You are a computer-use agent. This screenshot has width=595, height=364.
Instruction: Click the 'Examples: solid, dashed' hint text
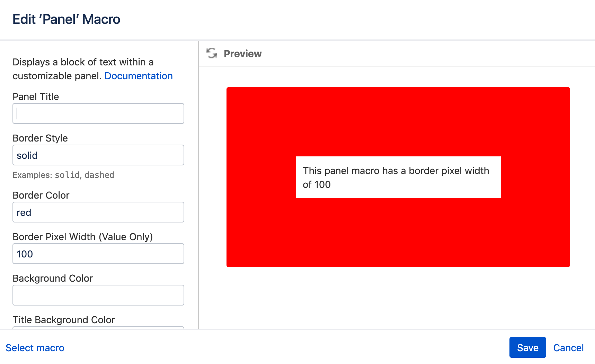pyautogui.click(x=63, y=175)
